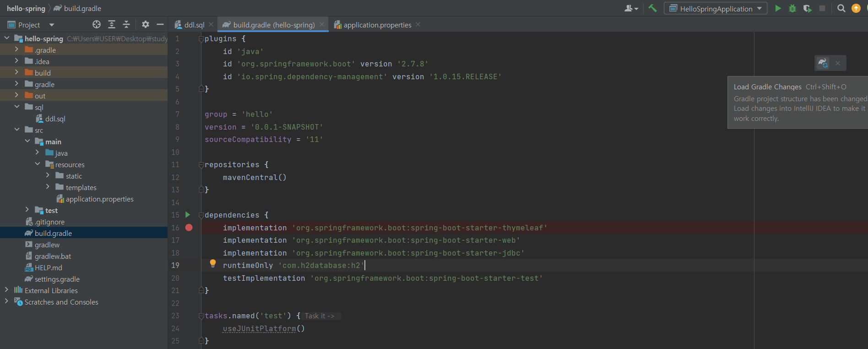Close the build.gradle editor tab
The width and height of the screenshot is (868, 349).
(x=322, y=24)
